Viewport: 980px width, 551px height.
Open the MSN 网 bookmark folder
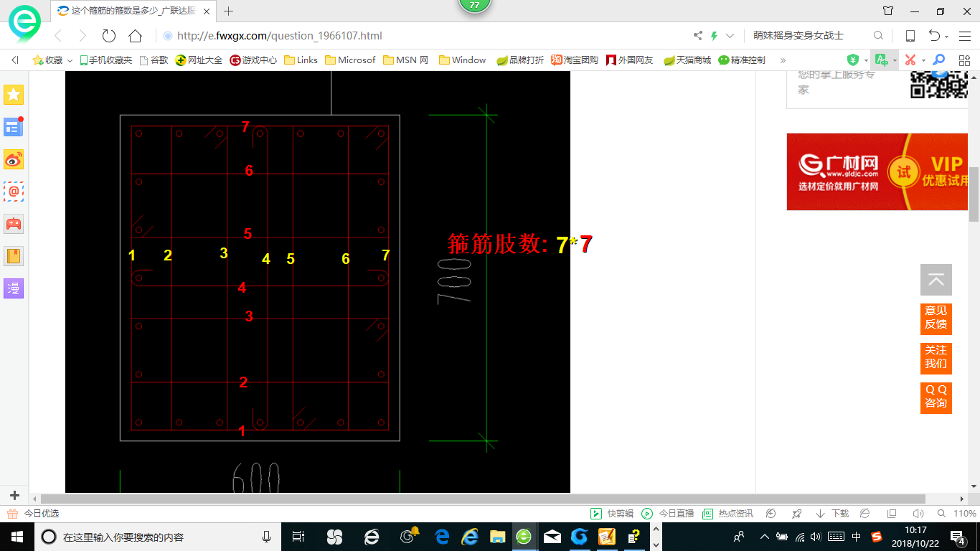point(405,60)
